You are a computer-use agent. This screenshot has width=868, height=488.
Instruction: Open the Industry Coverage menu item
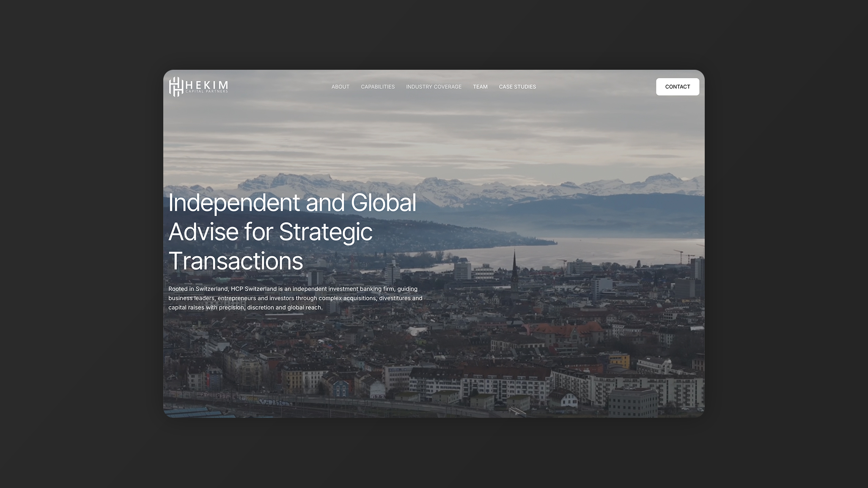tap(434, 87)
